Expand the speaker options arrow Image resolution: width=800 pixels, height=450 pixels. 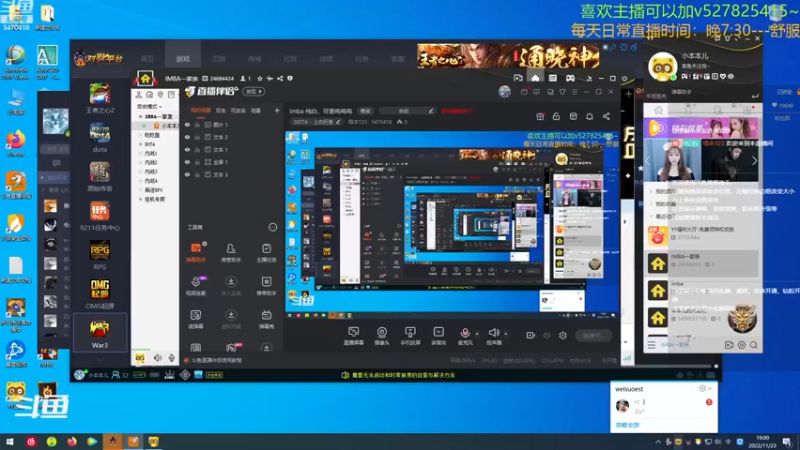tap(506, 334)
